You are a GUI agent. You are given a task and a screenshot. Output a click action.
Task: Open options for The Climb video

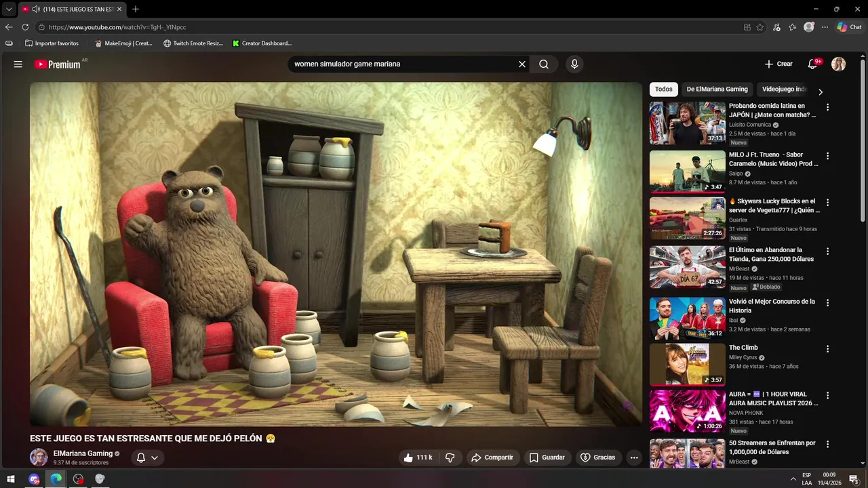click(x=827, y=349)
